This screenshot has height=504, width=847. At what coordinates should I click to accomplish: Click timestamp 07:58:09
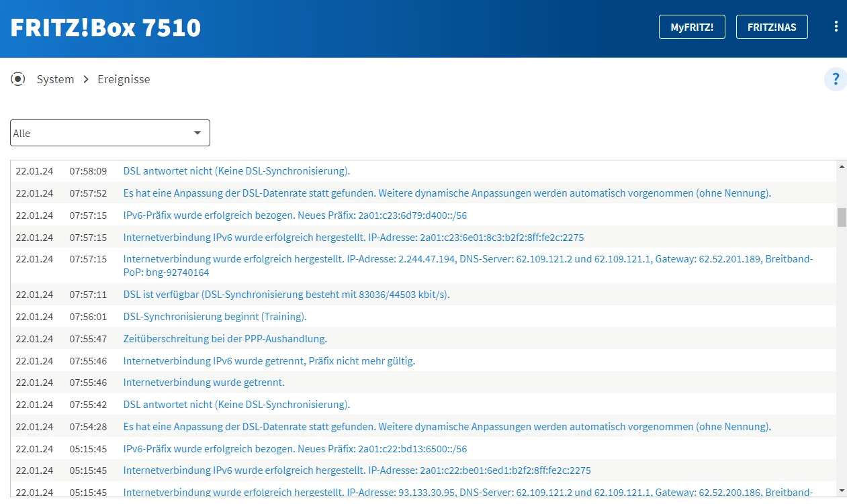[88, 171]
